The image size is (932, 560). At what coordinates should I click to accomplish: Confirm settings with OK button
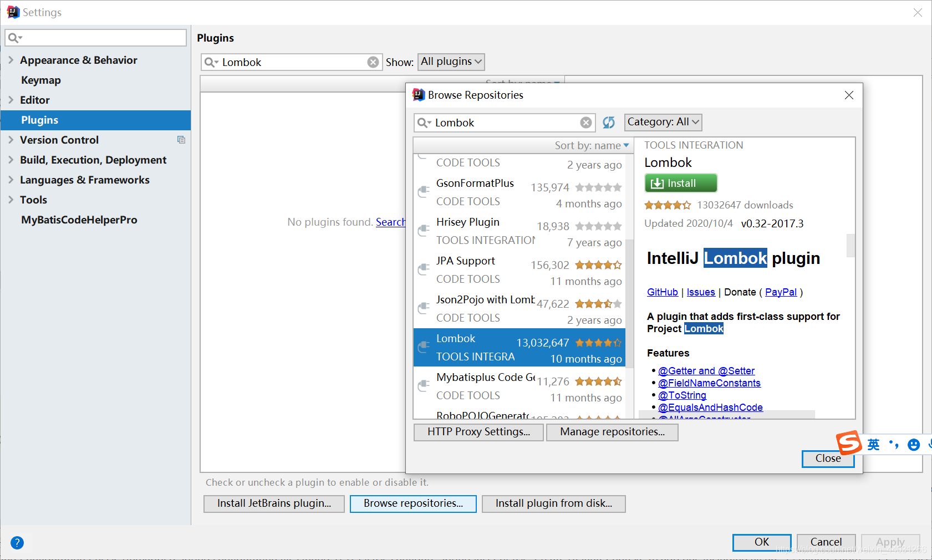click(762, 542)
